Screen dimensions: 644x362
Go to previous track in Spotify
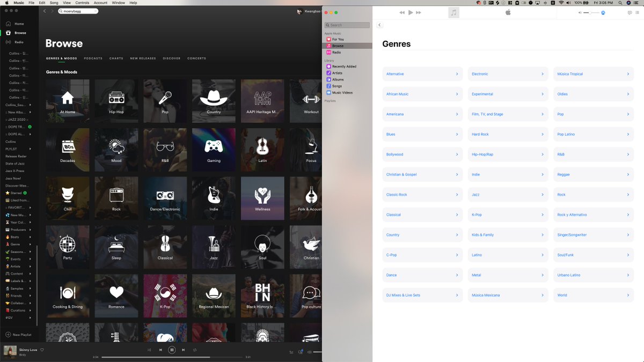[160, 350]
